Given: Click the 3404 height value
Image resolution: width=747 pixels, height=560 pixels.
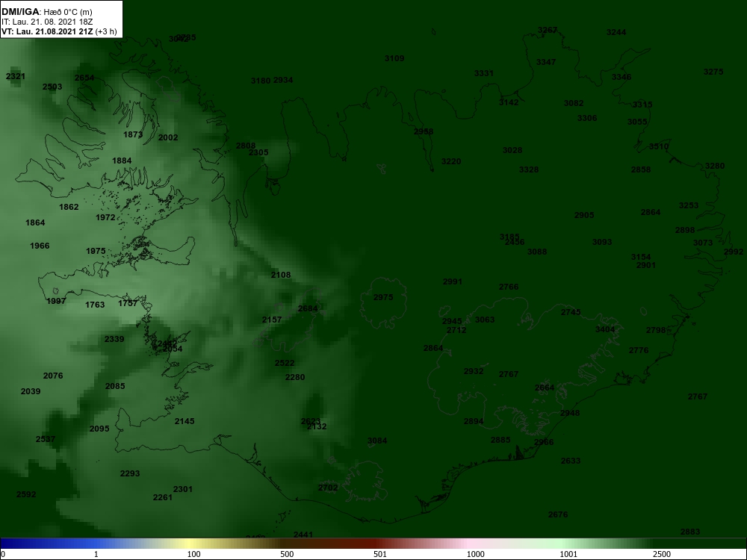Looking at the screenshot, I should pyautogui.click(x=605, y=329).
